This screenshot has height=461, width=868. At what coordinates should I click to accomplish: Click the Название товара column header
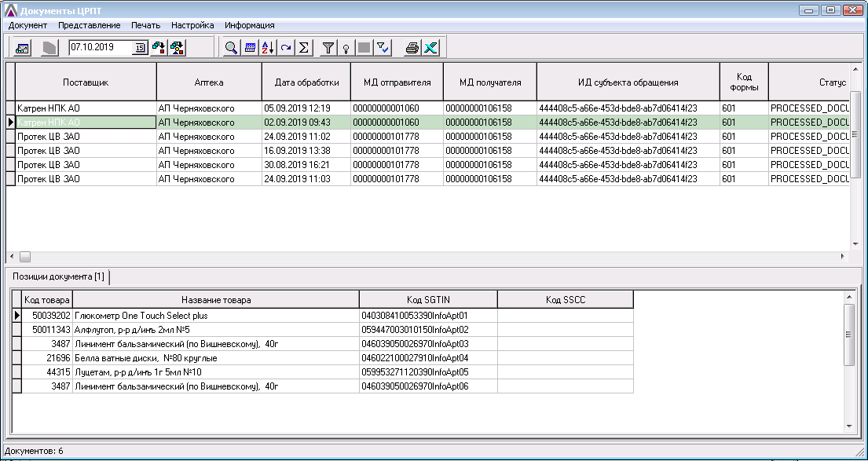coord(216,299)
